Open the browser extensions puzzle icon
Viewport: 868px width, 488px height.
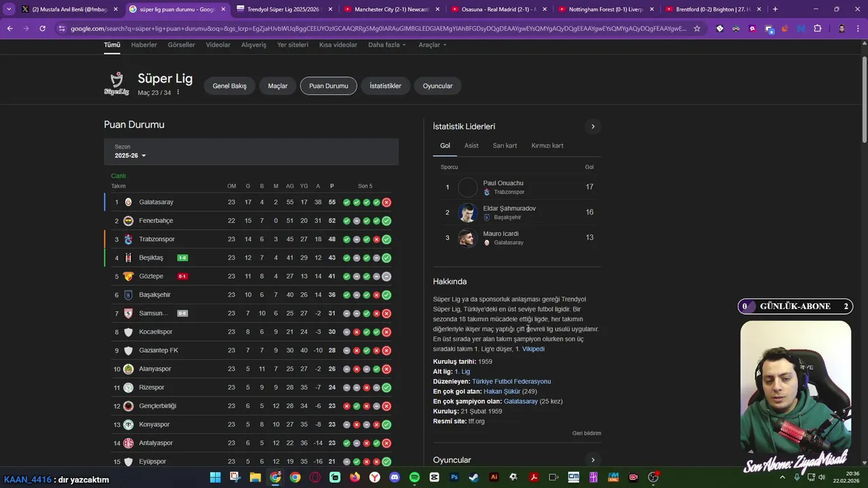[817, 28]
